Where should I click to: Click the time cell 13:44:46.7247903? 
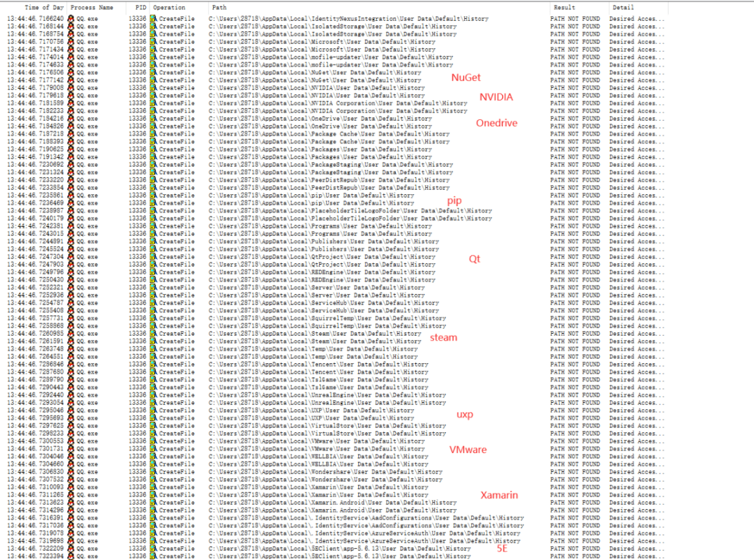(35, 265)
